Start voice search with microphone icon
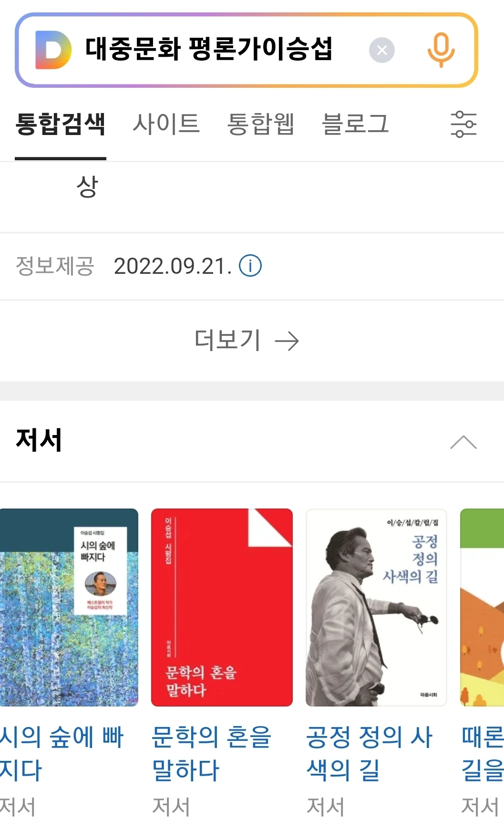The height and width of the screenshot is (831, 504). [x=441, y=50]
